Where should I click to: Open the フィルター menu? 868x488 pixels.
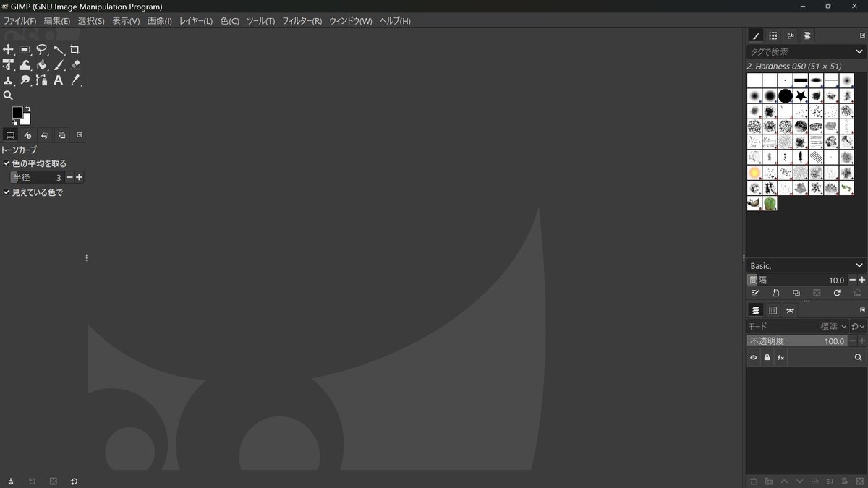point(302,21)
